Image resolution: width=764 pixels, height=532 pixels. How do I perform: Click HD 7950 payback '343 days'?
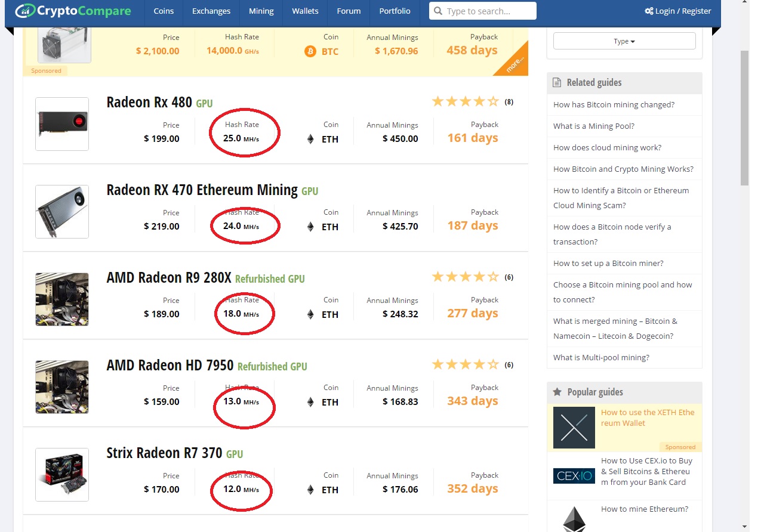click(473, 401)
